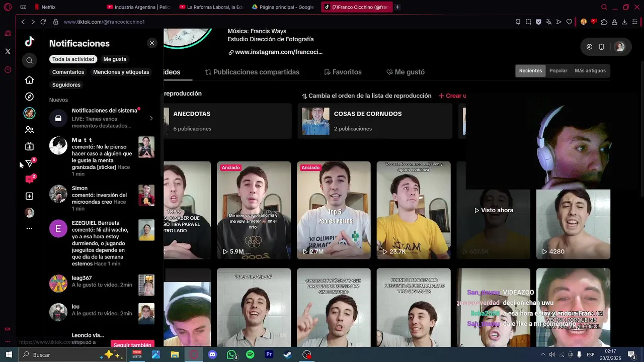Image resolution: width=644 pixels, height=362 pixels.
Task: Click Cambia el orden de la lista
Action: tap(366, 96)
